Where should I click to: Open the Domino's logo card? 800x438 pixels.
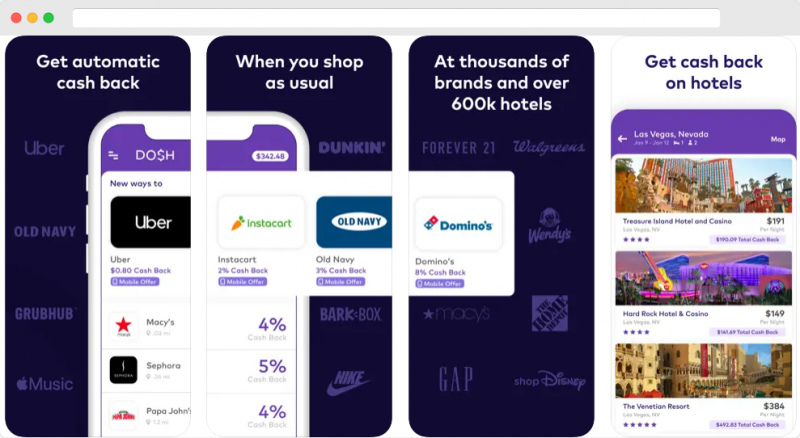pyautogui.click(x=458, y=224)
